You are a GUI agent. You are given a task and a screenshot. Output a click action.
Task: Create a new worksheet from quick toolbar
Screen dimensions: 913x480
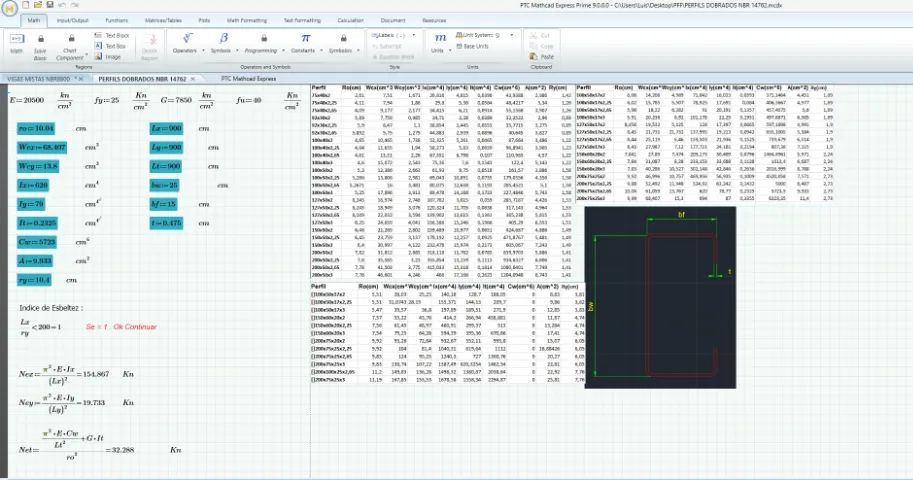(26, 5)
